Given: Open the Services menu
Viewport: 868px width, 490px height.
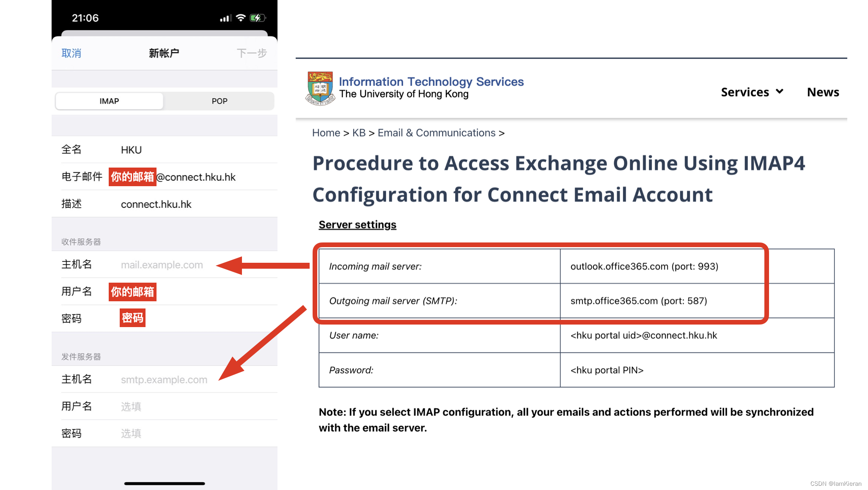Looking at the screenshot, I should pos(744,92).
